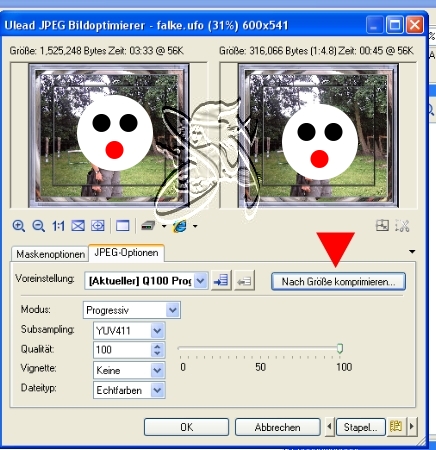
Task: Increase Qualität with the up spinner arrow
Action: tap(157, 346)
